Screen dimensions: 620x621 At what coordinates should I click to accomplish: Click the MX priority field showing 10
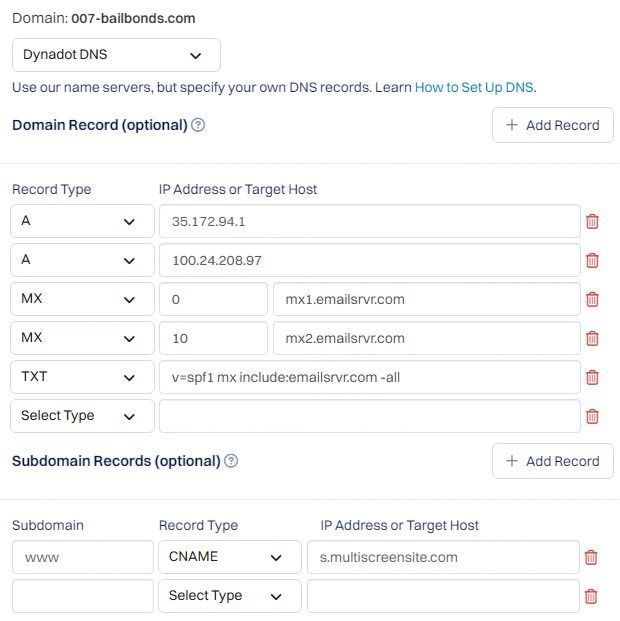(x=213, y=338)
